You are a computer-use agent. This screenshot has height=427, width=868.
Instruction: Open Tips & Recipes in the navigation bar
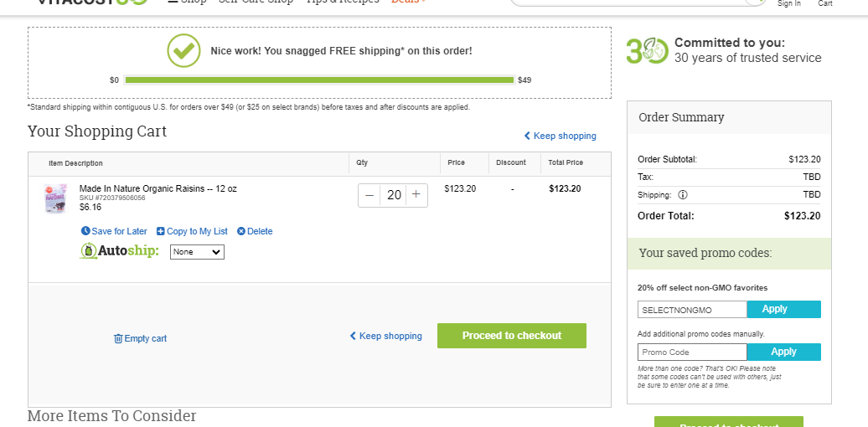(344, 2)
